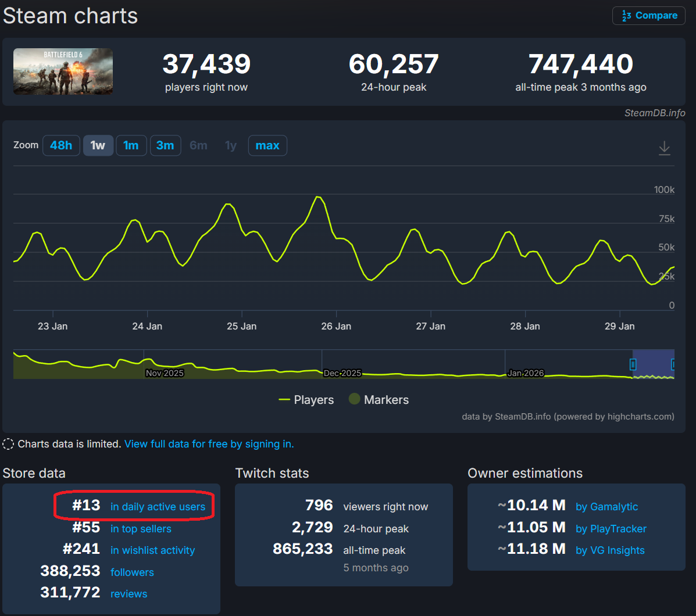Toggle the Players series in legend

point(306,400)
